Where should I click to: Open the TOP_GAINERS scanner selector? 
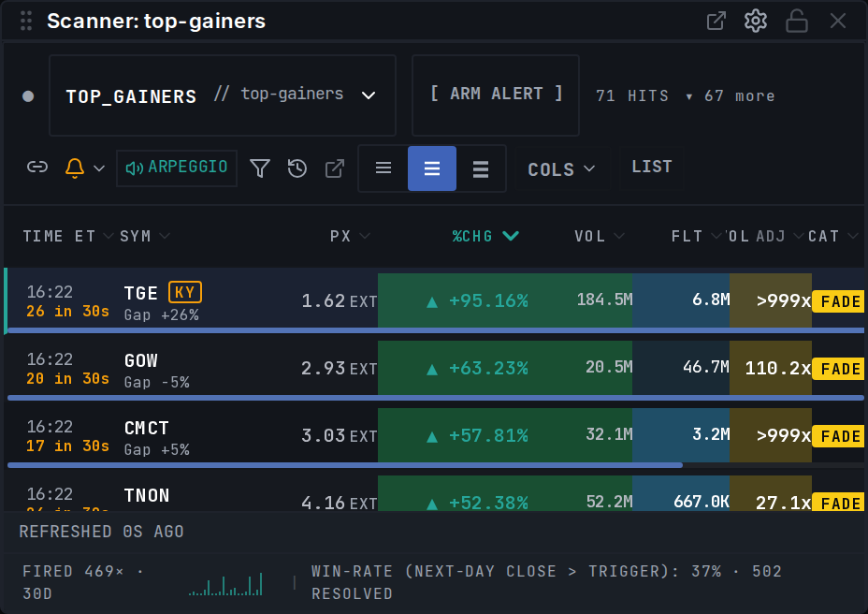[x=223, y=95]
